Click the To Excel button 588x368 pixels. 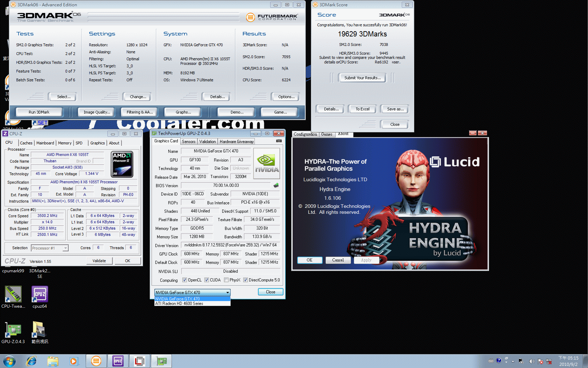tap(363, 109)
